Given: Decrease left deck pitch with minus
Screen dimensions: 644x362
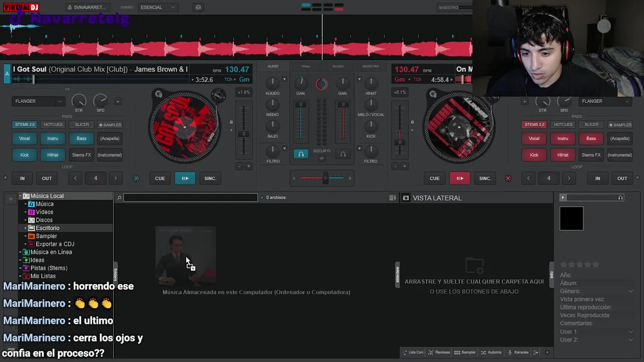Looking at the screenshot, I should [x=239, y=166].
